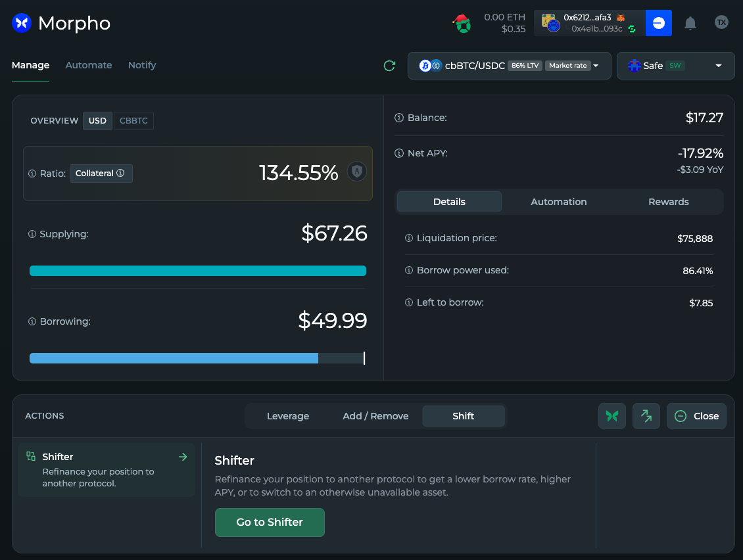Click the Liquidation price info icon

click(409, 238)
